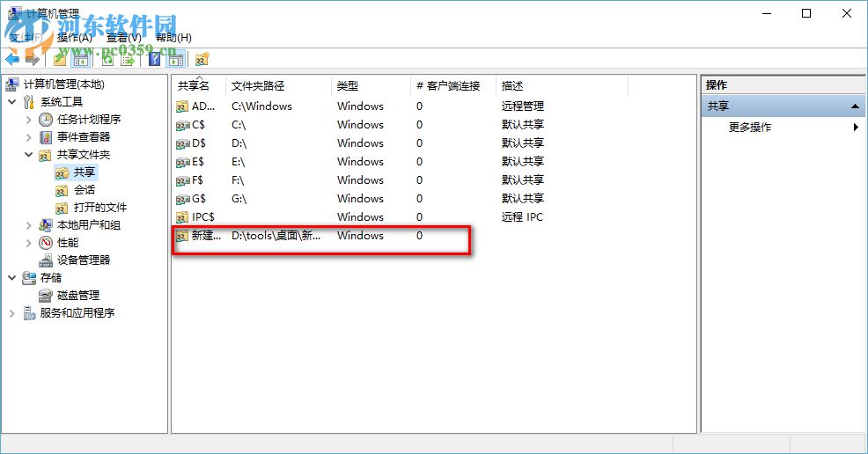This screenshot has width=868, height=454.
Task: Click 默认共享 in the G$ row
Action: [523, 199]
